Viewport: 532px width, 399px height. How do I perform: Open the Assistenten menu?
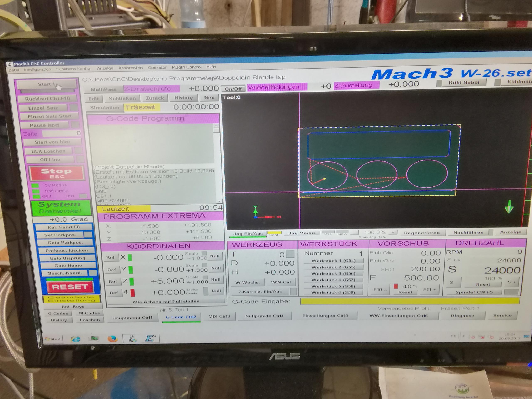(130, 68)
